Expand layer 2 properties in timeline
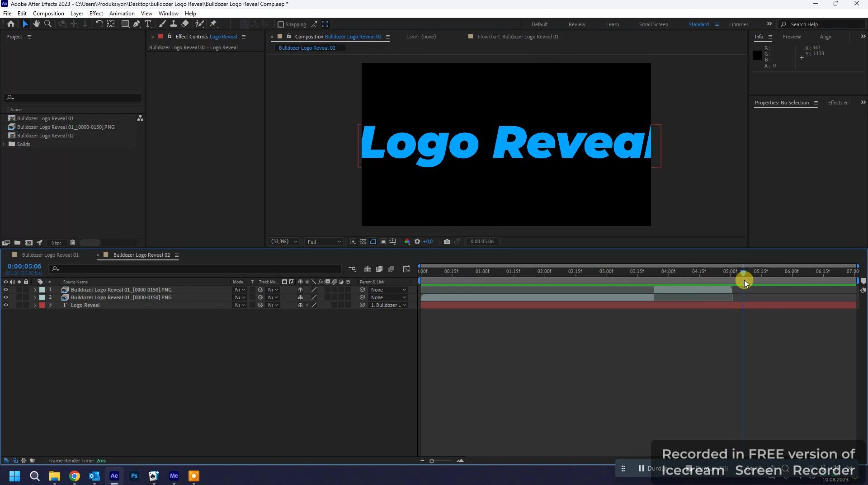Screen dimensions: 868x485 point(35,297)
